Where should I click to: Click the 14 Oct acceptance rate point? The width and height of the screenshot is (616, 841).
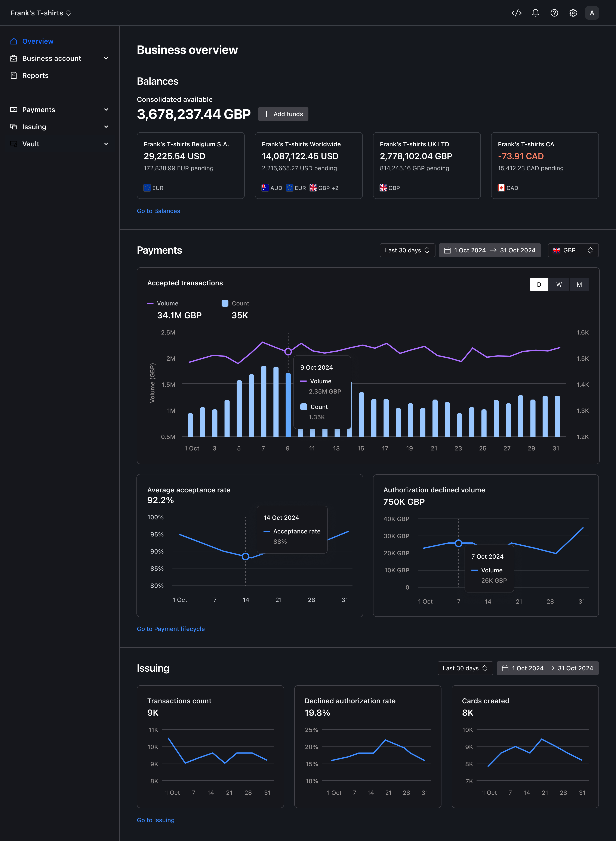click(x=245, y=557)
